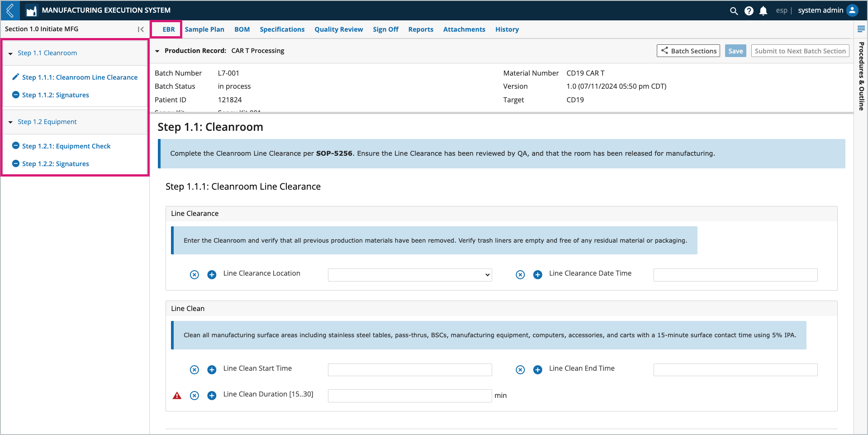
Task: Click the batch status 'in process'
Action: point(234,86)
